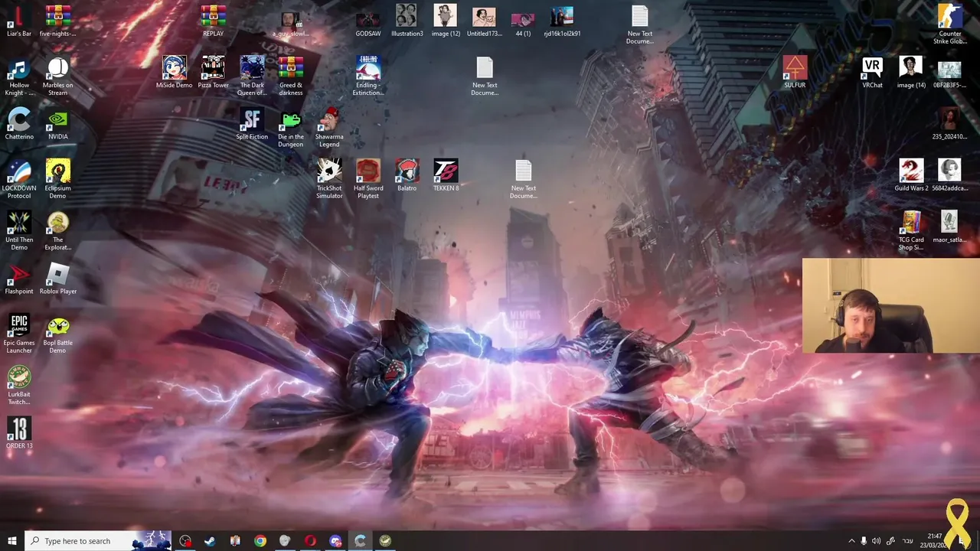Launch the Shawarma Legend shortcut
Viewport: 980px width, 551px height.
pos(329,127)
